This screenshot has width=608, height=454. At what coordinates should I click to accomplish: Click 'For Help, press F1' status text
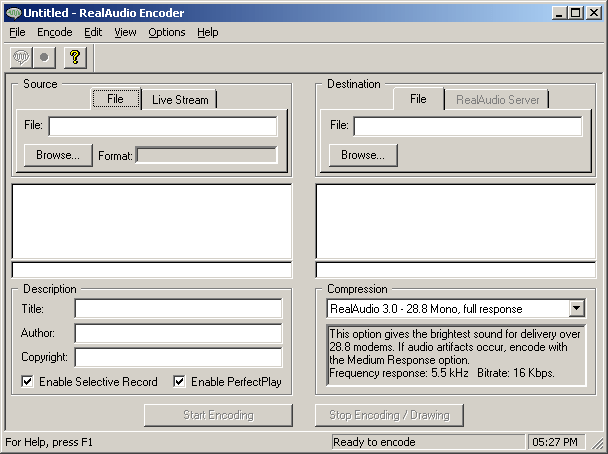(x=49, y=442)
